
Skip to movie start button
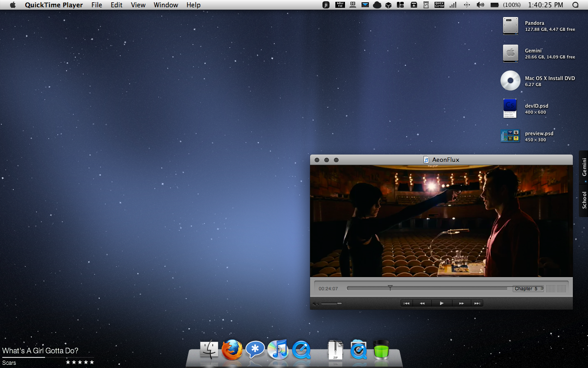pyautogui.click(x=407, y=303)
